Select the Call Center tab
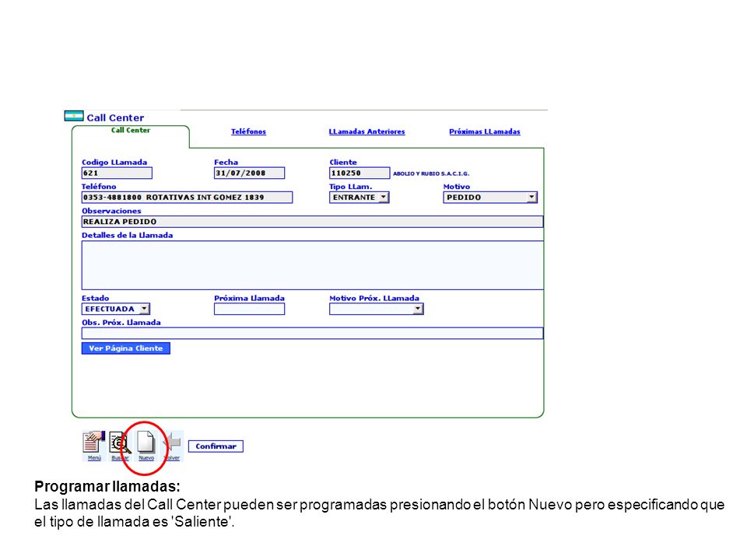Viewport: 747px width, 560px height. click(131, 130)
